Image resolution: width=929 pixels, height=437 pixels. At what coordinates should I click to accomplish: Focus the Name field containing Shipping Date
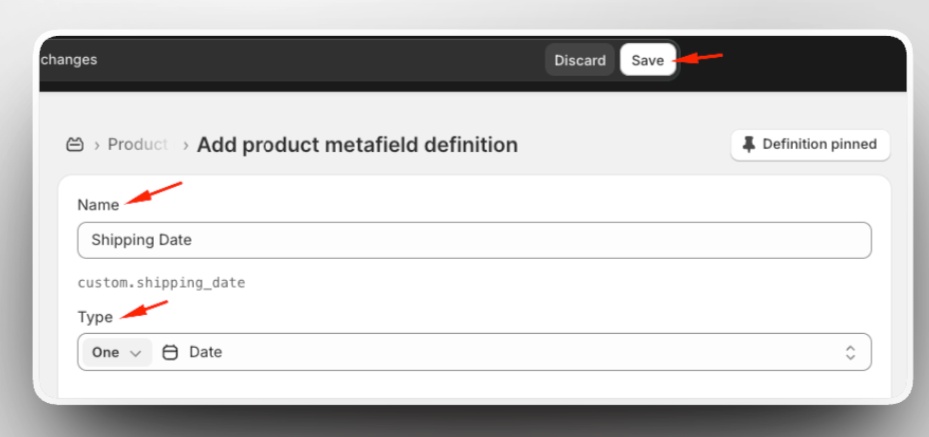coord(474,240)
